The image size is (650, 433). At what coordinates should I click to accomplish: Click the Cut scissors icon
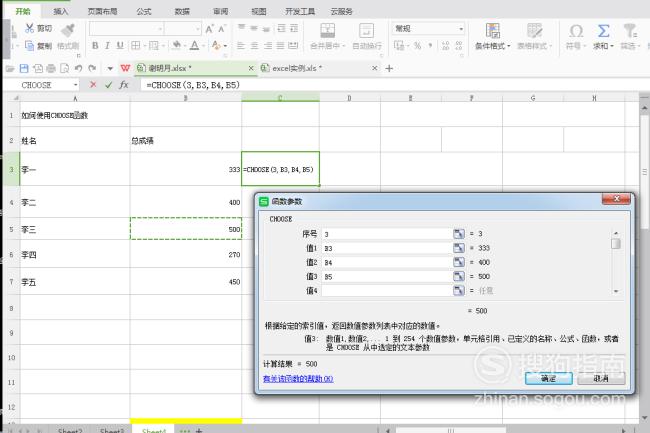(x=29, y=28)
